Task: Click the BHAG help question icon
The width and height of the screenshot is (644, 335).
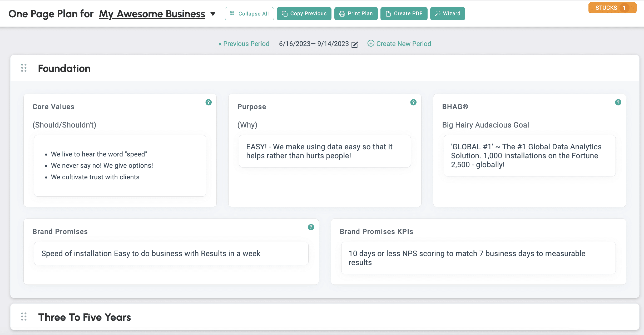Action: (x=618, y=102)
